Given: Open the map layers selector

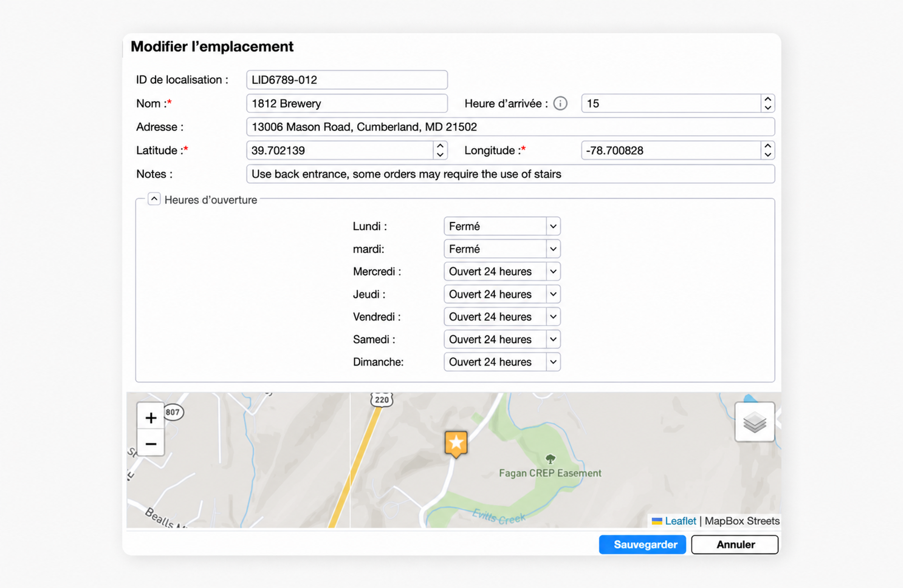Looking at the screenshot, I should [x=755, y=422].
